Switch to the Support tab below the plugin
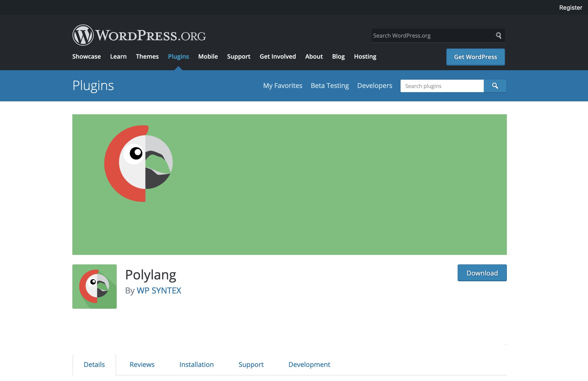 (251, 364)
